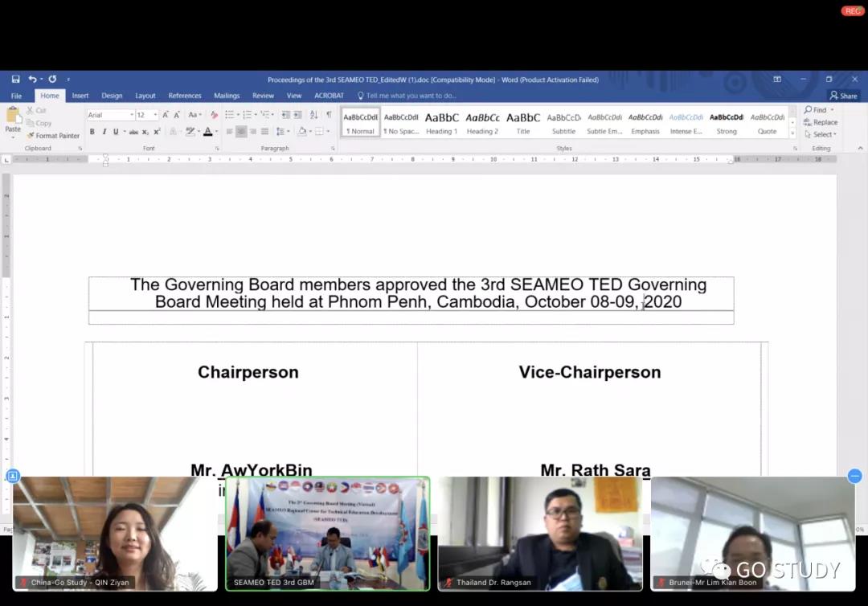This screenshot has height=606, width=868.
Task: Open the Paragraph dialog launcher
Action: [333, 149]
